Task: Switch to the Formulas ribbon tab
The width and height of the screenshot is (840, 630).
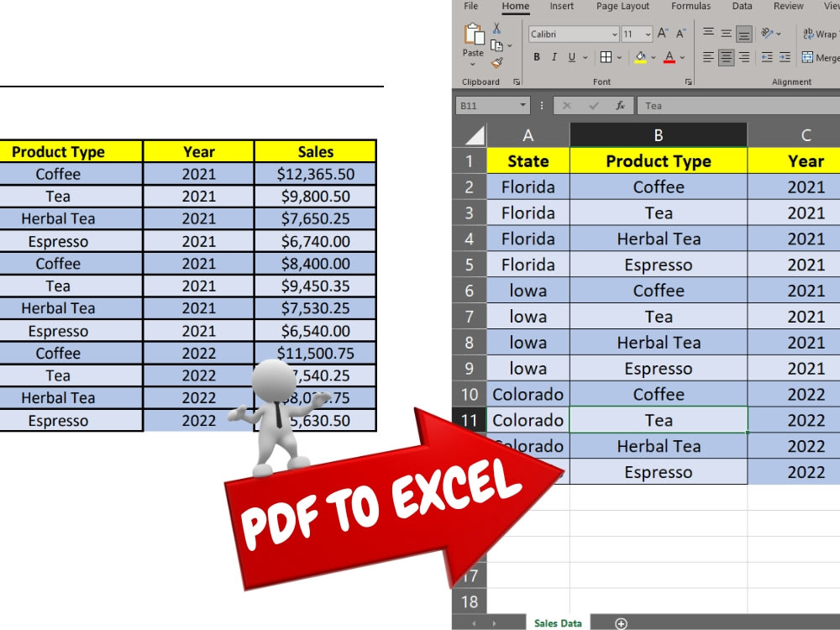Action: pos(690,6)
